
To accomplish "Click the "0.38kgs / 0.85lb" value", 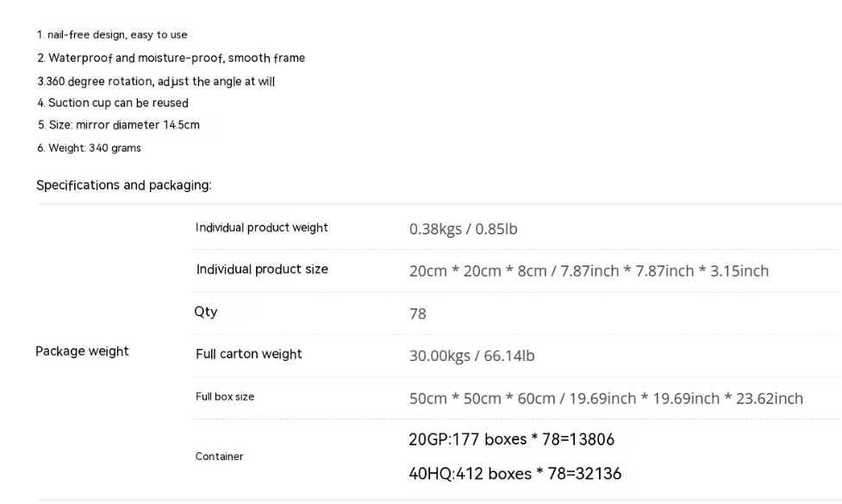I will [x=463, y=229].
